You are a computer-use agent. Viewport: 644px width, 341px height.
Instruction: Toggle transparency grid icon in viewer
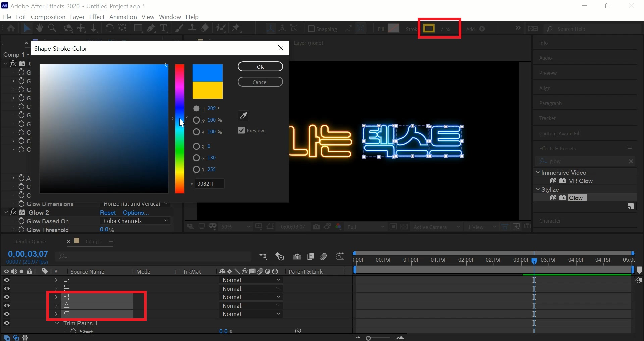pyautogui.click(x=405, y=227)
